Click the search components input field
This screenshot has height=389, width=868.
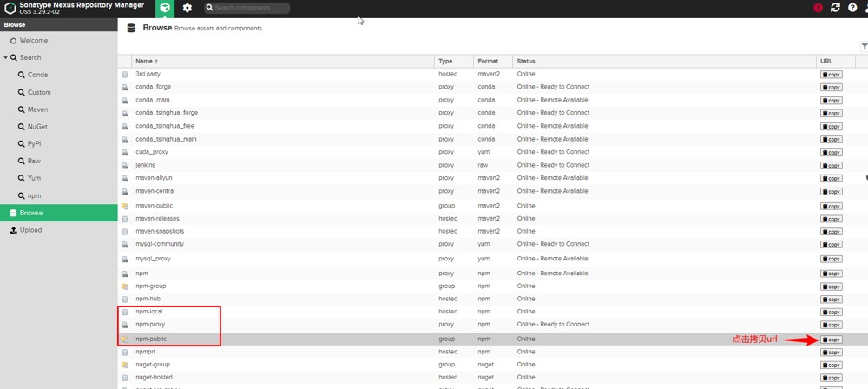[x=247, y=9]
